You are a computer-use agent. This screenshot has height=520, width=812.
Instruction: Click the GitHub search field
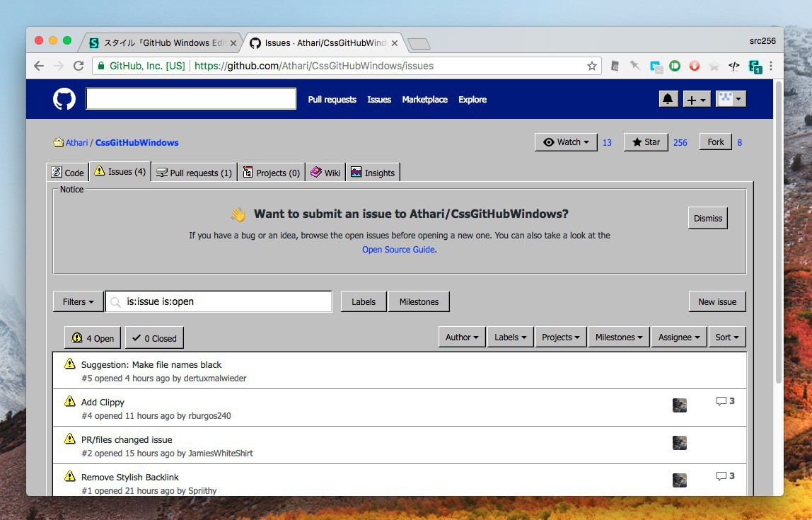(x=191, y=98)
